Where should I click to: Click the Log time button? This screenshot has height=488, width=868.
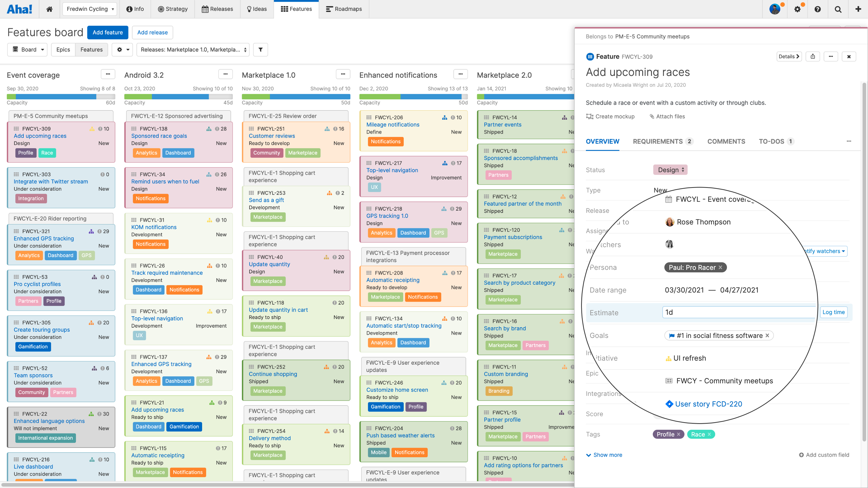pos(833,312)
